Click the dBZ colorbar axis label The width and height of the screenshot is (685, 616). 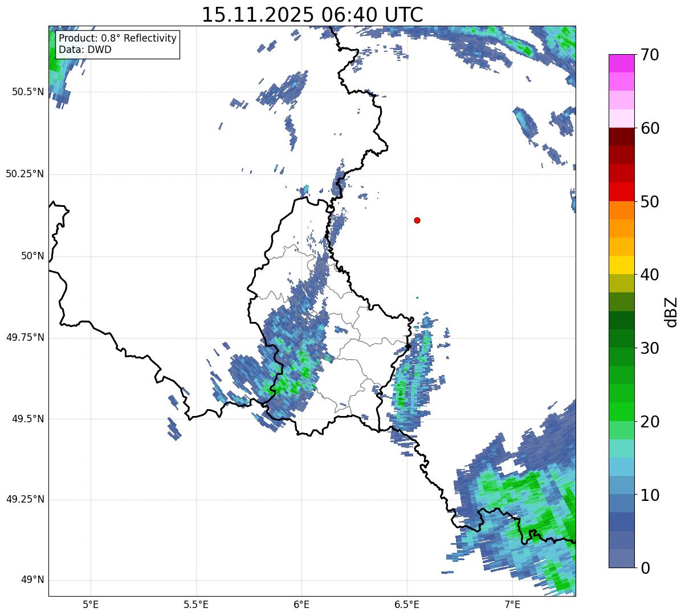point(671,311)
